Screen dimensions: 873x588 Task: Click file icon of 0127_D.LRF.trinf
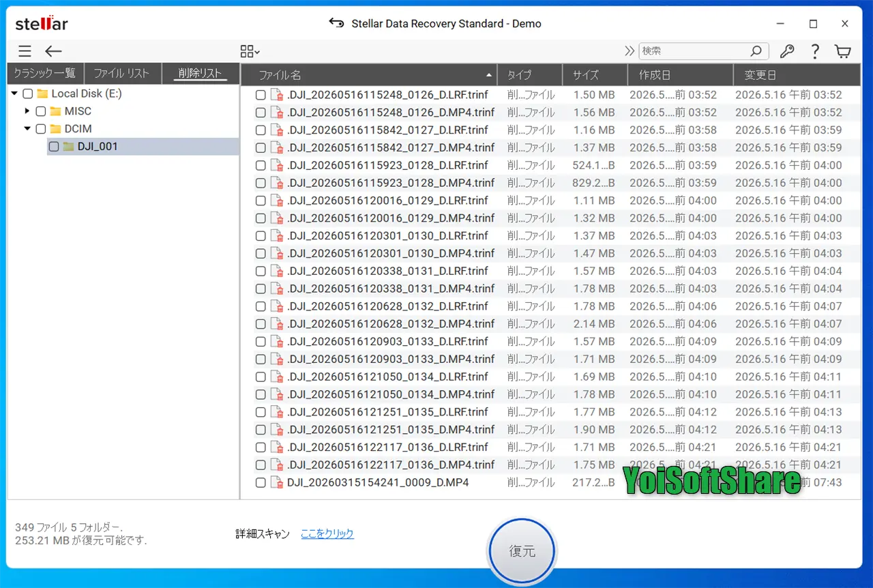(277, 130)
